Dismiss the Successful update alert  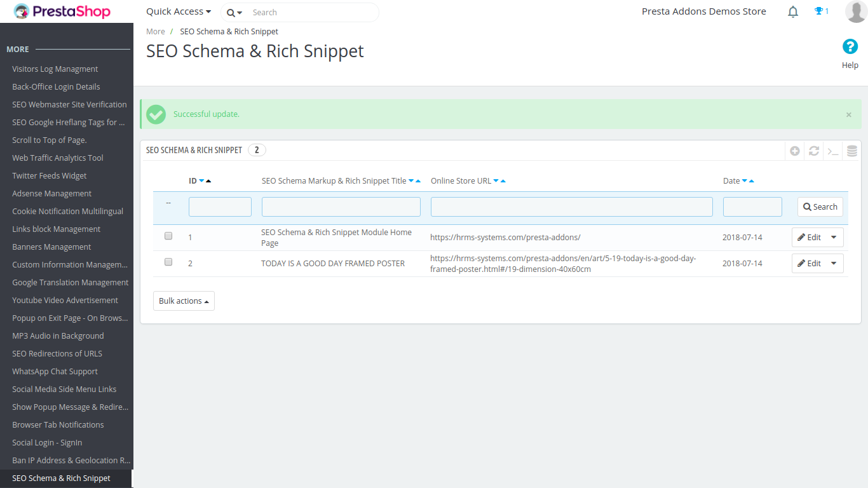coord(849,115)
